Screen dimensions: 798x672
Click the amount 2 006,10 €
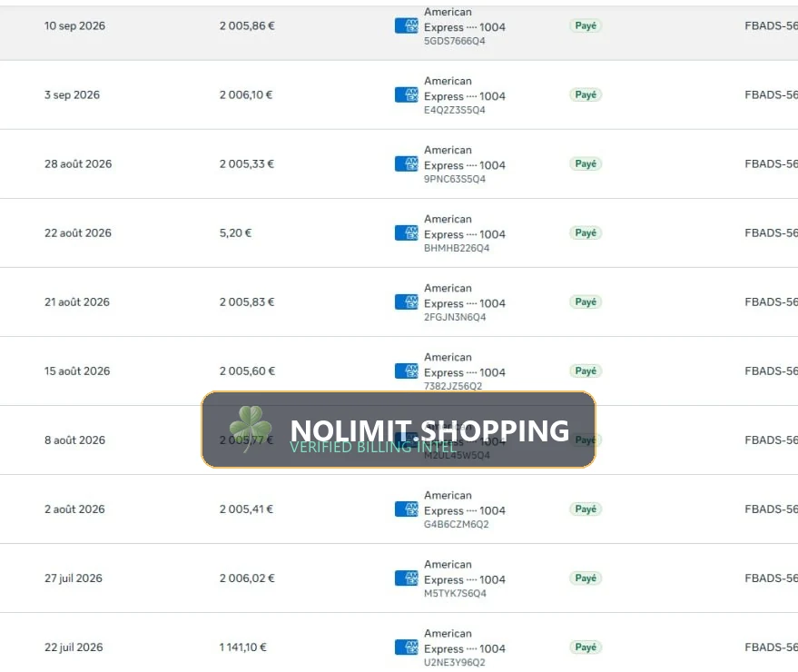(246, 95)
